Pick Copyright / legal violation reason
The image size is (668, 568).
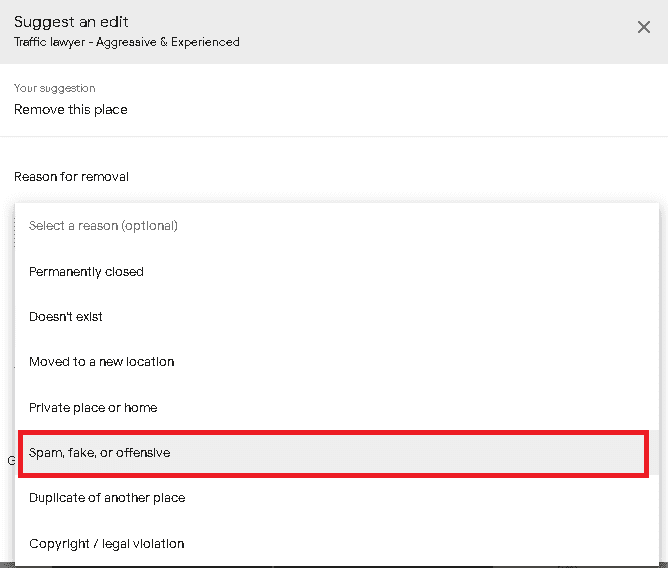coord(106,544)
